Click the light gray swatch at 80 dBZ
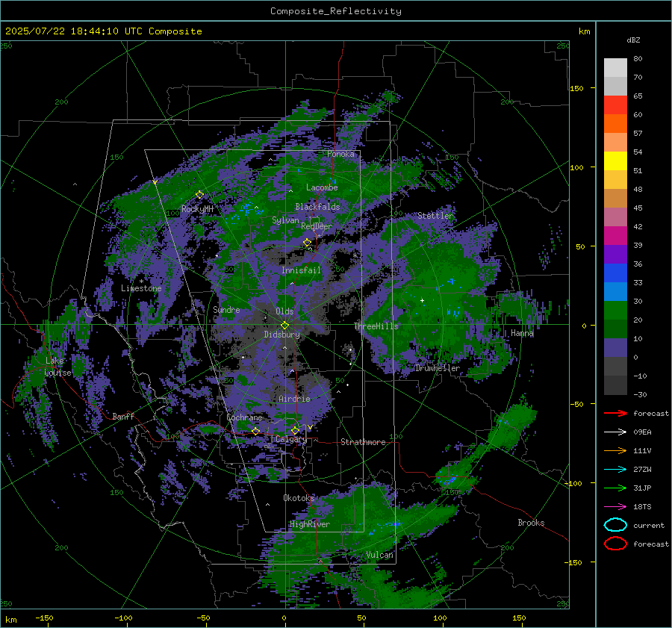672x628 pixels. coord(615,68)
